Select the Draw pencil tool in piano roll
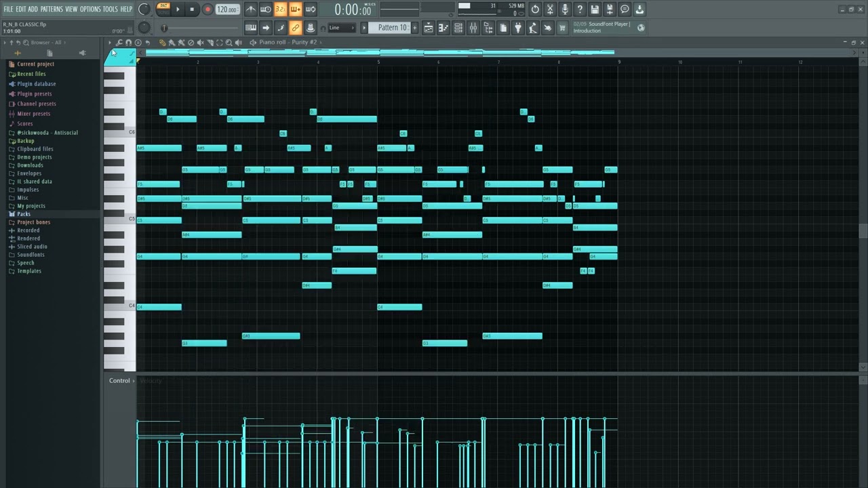This screenshot has height=488, width=868. [x=163, y=42]
